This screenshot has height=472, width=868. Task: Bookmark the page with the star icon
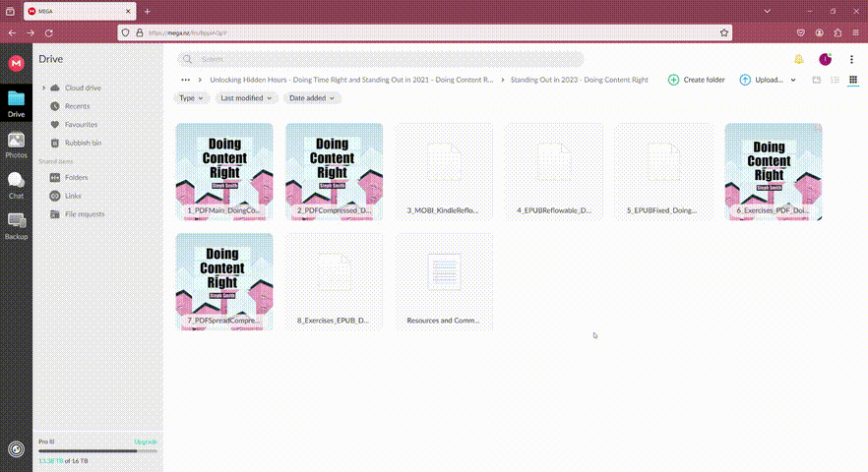pos(724,32)
